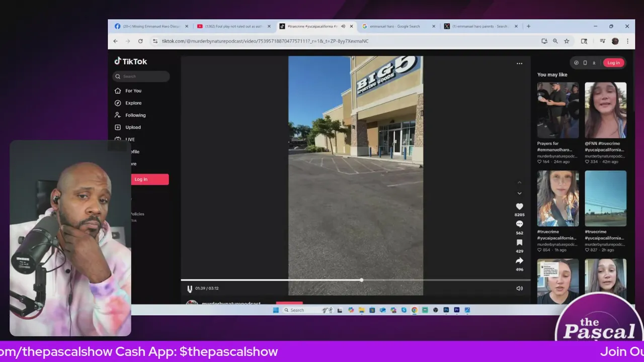Switch to Foul play YouTube tab

(234, 26)
